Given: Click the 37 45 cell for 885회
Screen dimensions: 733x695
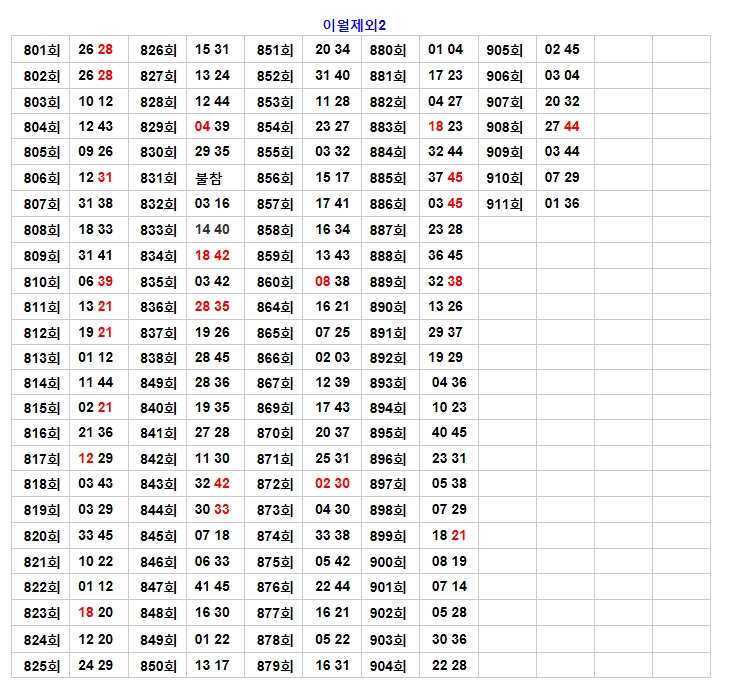Looking at the screenshot, I should click(445, 178).
